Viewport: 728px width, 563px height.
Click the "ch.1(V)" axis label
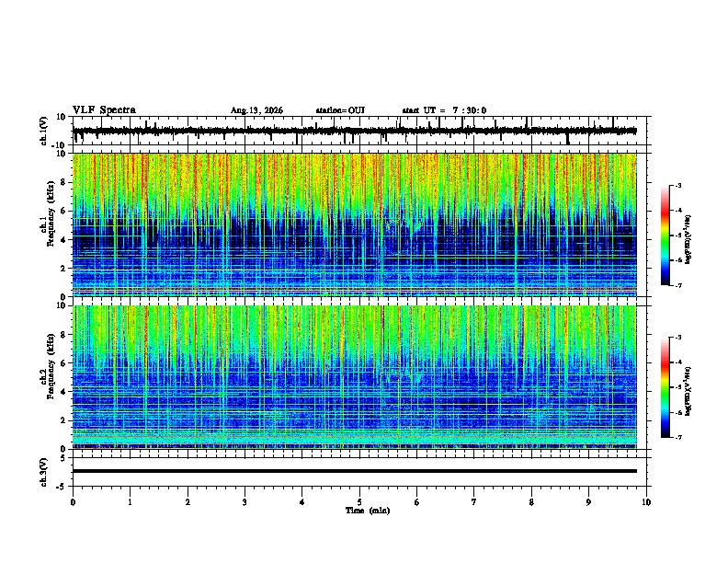(44, 131)
